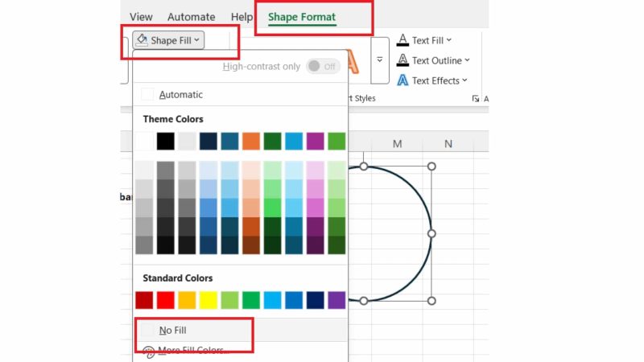Pick the dark navy theme color swatch
Screen dimensions: 644x362
click(208, 142)
